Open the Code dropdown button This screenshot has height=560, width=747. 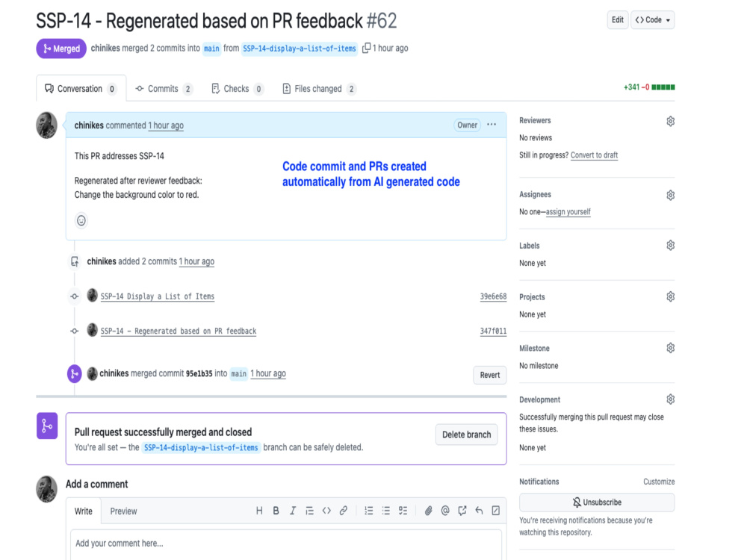653,20
